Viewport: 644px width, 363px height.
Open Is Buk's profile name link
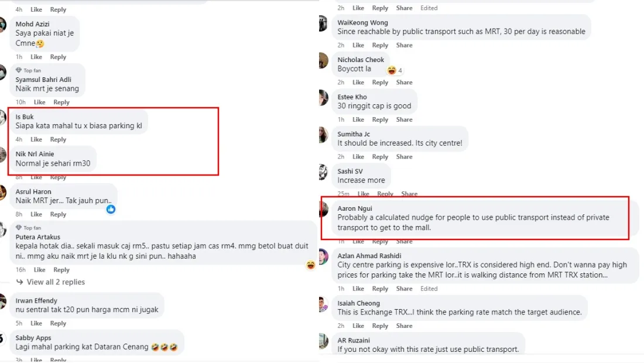(x=25, y=117)
